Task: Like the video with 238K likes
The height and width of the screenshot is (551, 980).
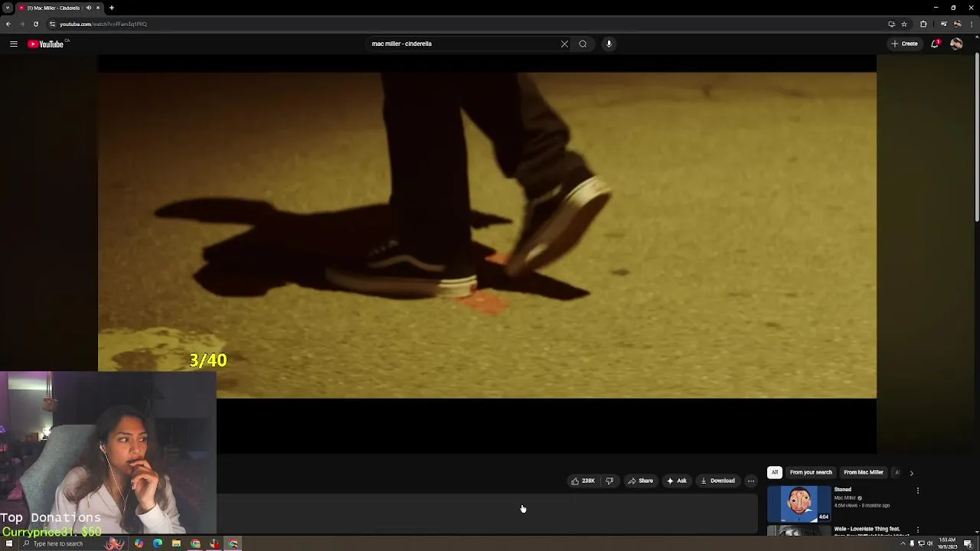Action: pyautogui.click(x=583, y=481)
